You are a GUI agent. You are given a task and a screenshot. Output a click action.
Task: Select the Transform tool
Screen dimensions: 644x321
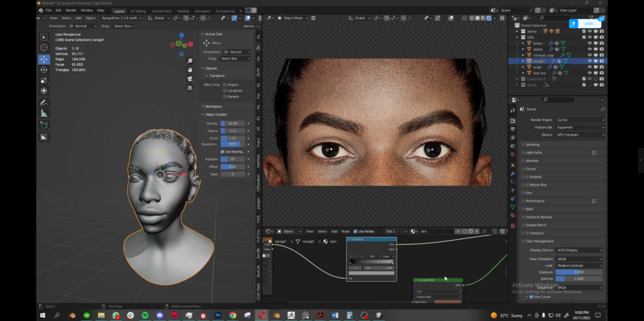coord(43,90)
